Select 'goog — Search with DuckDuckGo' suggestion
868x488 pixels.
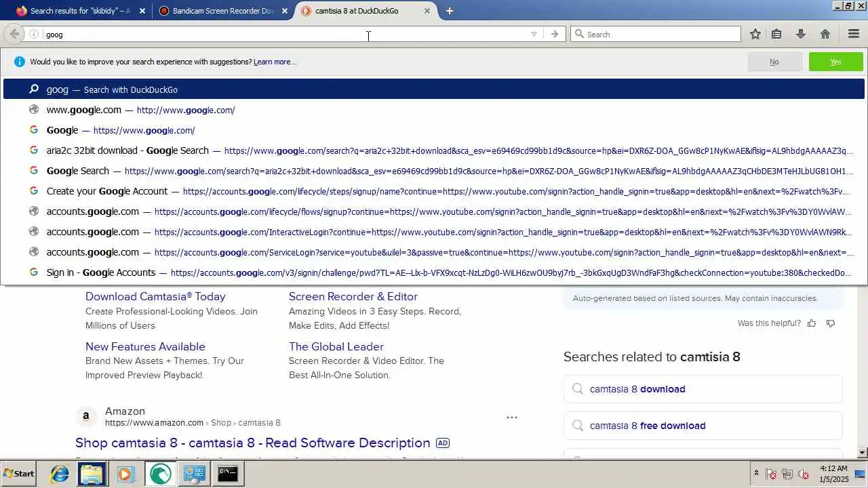434,89
